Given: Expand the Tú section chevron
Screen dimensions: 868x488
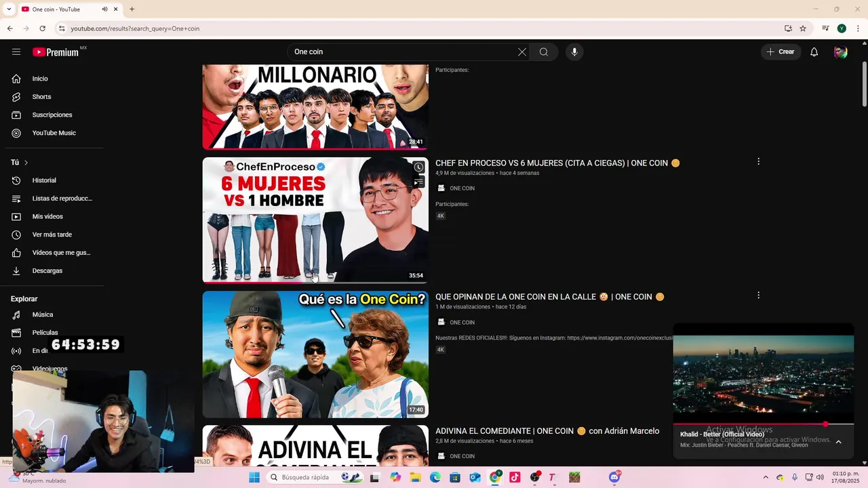Looking at the screenshot, I should pos(26,163).
